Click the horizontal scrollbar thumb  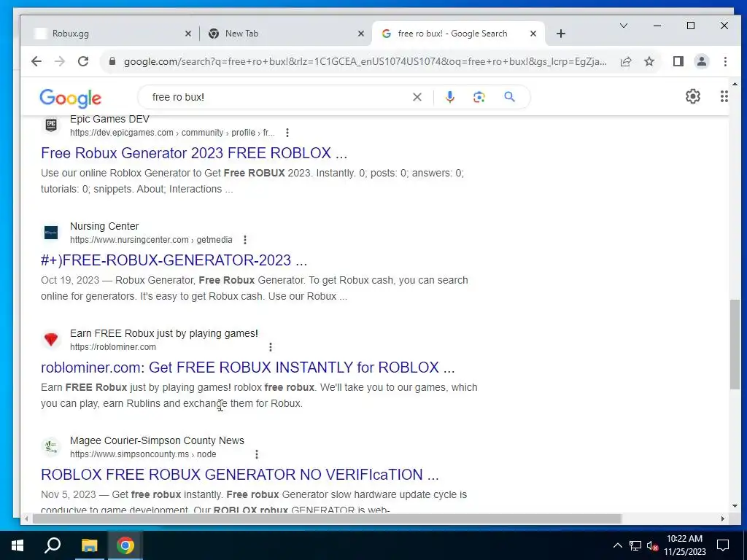(327, 518)
